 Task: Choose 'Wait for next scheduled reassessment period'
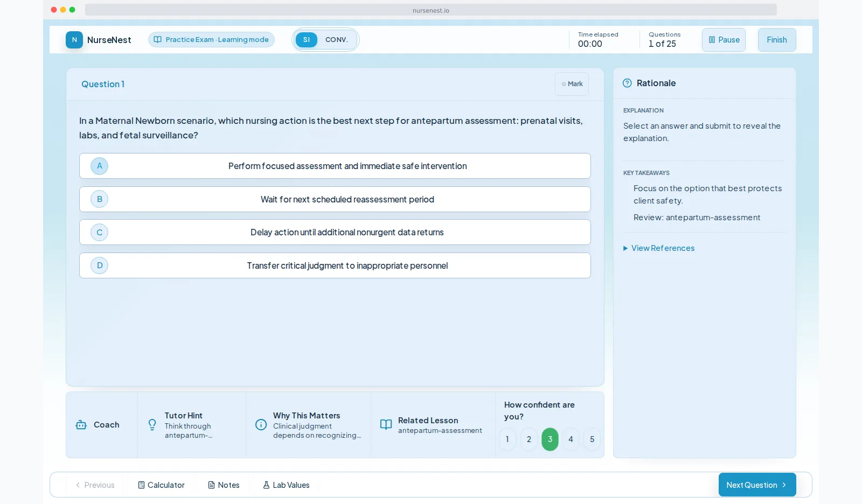point(335,199)
